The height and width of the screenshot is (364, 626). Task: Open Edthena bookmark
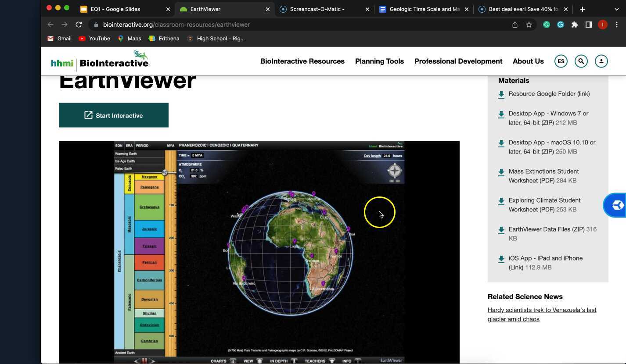tap(164, 39)
